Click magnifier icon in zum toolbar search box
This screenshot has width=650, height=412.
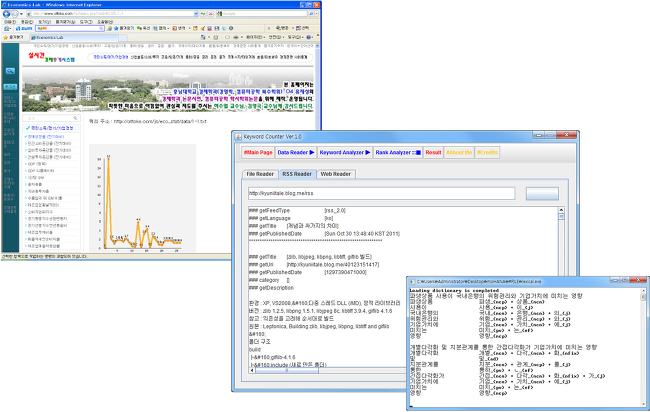pyautogui.click(x=101, y=29)
